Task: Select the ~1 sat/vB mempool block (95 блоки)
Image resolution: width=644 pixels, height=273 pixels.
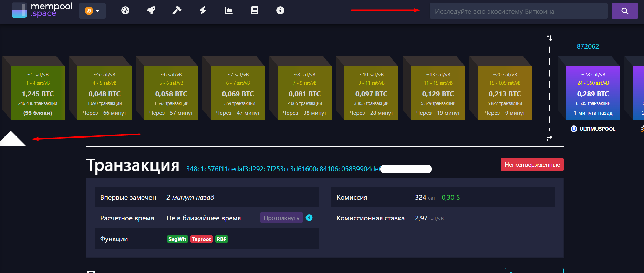Action: pyautogui.click(x=38, y=93)
